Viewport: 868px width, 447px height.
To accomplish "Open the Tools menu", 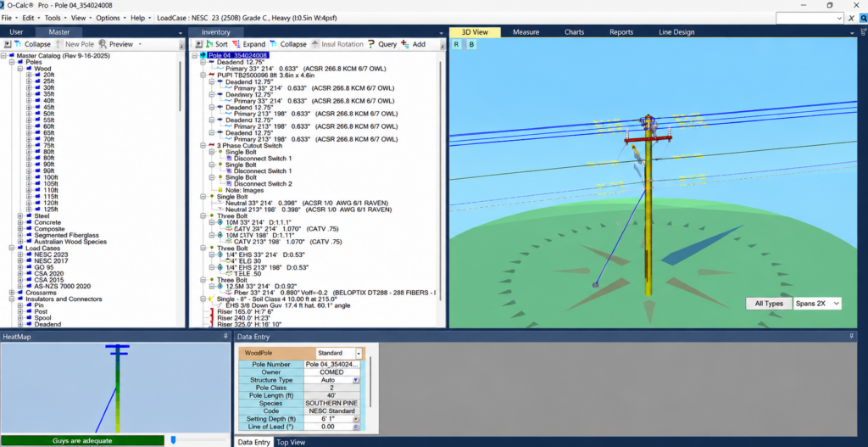I will [x=55, y=19].
